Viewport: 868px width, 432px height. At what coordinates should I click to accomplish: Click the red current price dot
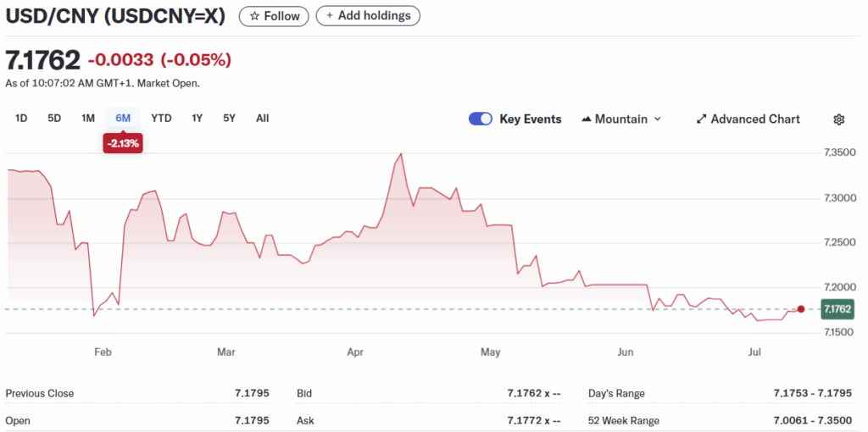coord(800,309)
